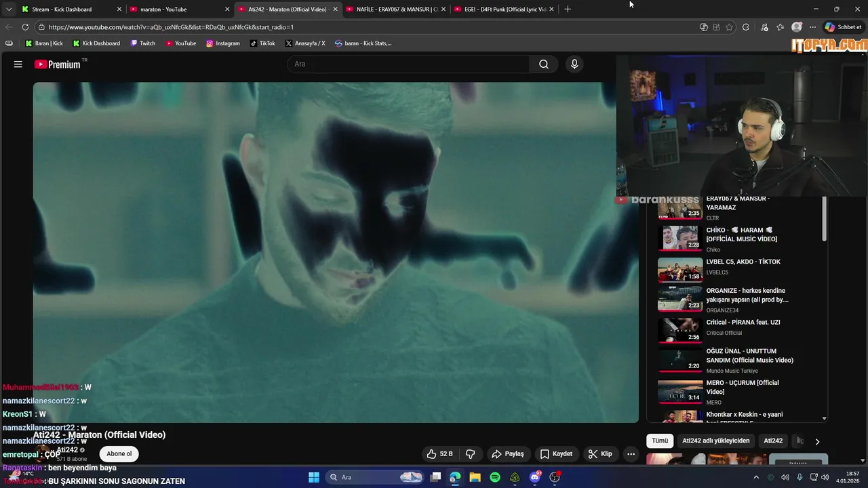The height and width of the screenshot is (488, 868).
Task: Start voice search with the microphone icon
Action: coord(574,64)
